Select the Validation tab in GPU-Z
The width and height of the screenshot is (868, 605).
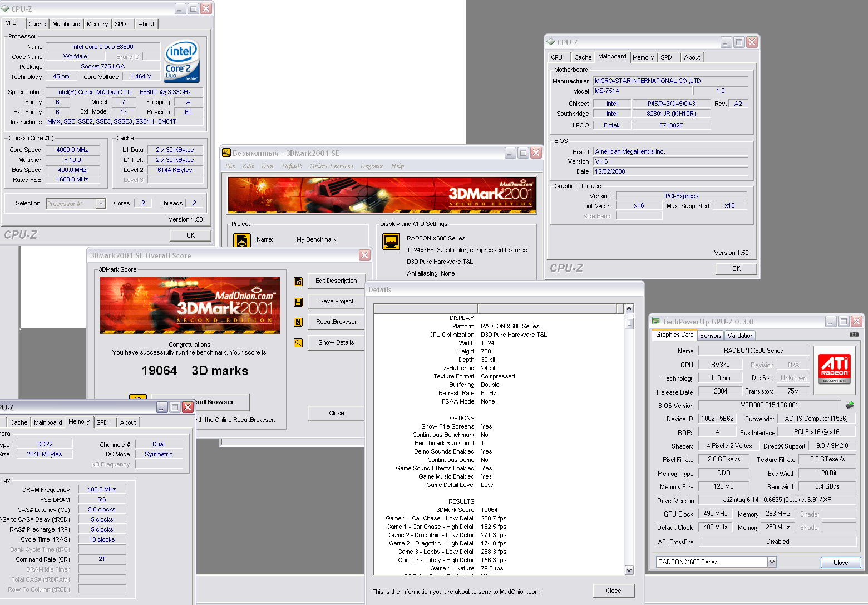click(741, 335)
